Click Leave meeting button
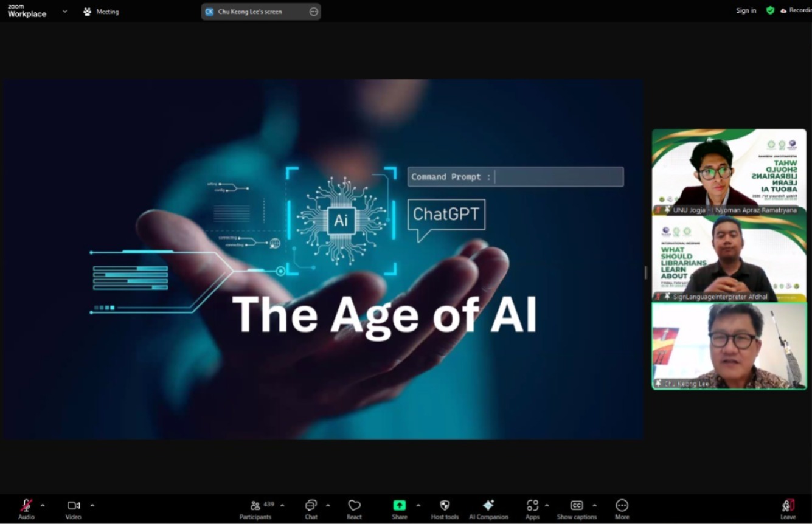Screen dimensions: 812x524 coord(788,509)
